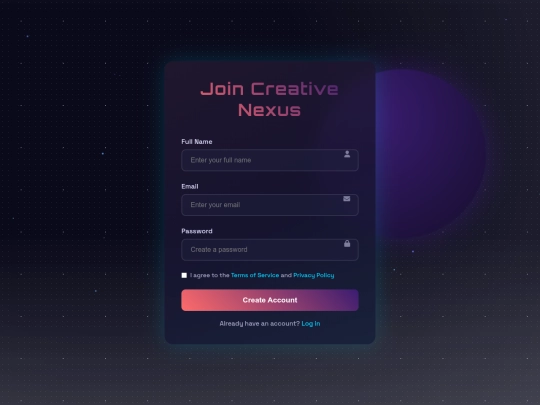The height and width of the screenshot is (405, 540).
Task: Open the Privacy Policy link
Action: coord(314,275)
